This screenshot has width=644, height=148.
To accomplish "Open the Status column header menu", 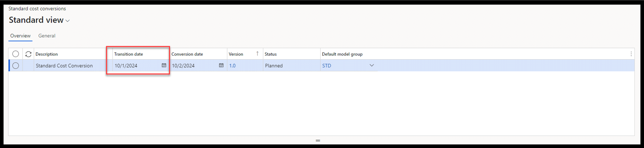I will coord(271,54).
